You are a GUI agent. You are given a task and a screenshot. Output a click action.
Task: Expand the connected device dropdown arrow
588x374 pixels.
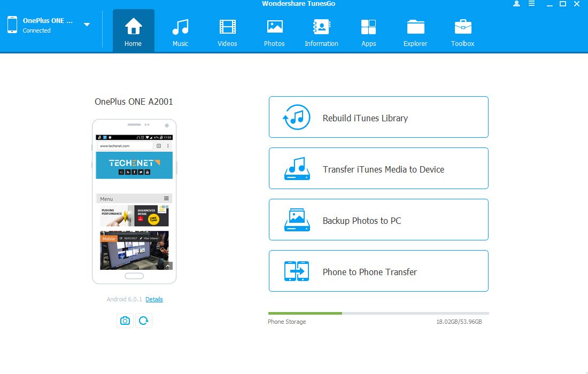[x=87, y=25]
